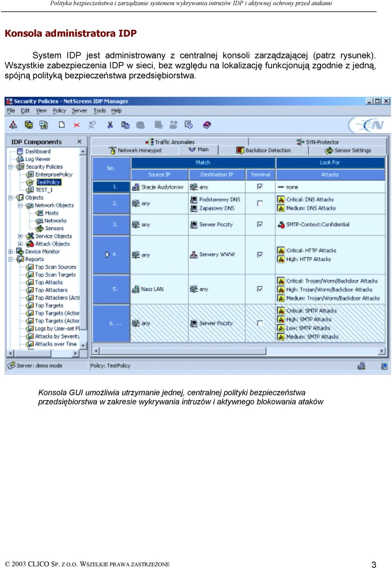Click the copy toolbar icon beside scissors
This screenshot has width=392, height=568.
pos(125,125)
